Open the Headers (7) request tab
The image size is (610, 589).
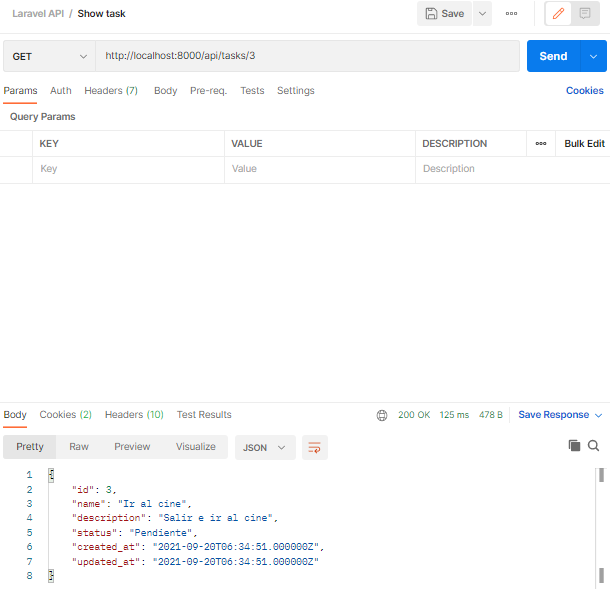click(111, 91)
